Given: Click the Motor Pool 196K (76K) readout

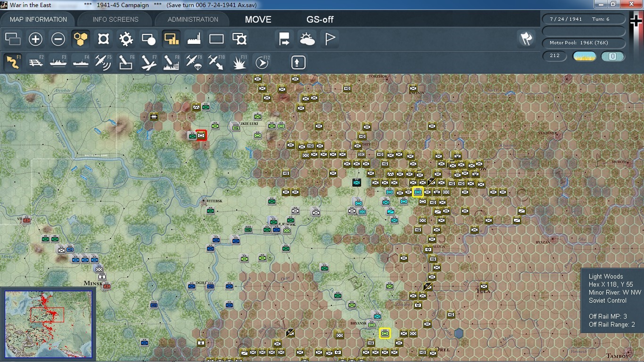Looking at the screenshot, I should [584, 43].
